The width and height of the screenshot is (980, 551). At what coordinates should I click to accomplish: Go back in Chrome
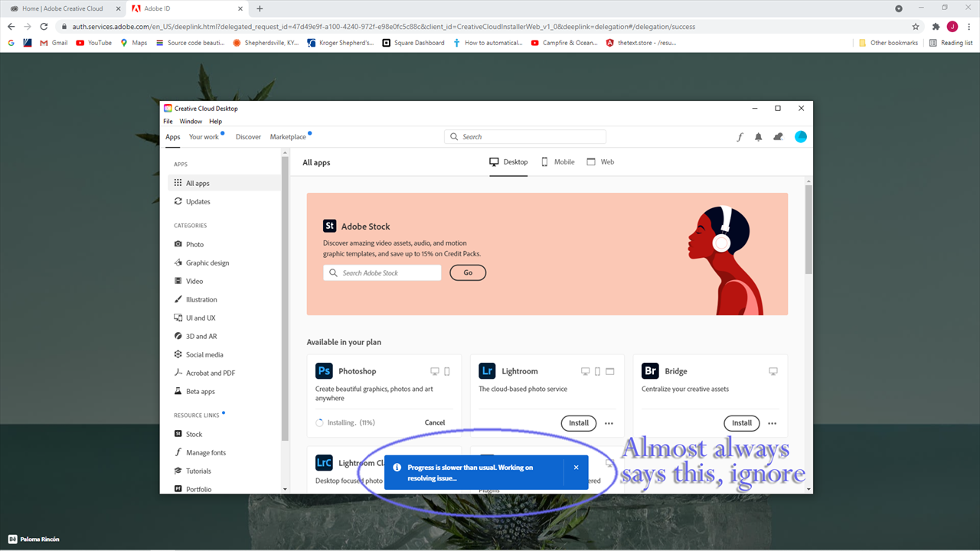(11, 26)
